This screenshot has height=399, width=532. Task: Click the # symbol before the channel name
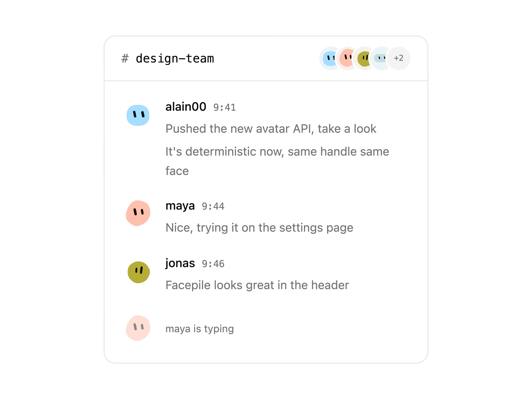[x=125, y=59]
